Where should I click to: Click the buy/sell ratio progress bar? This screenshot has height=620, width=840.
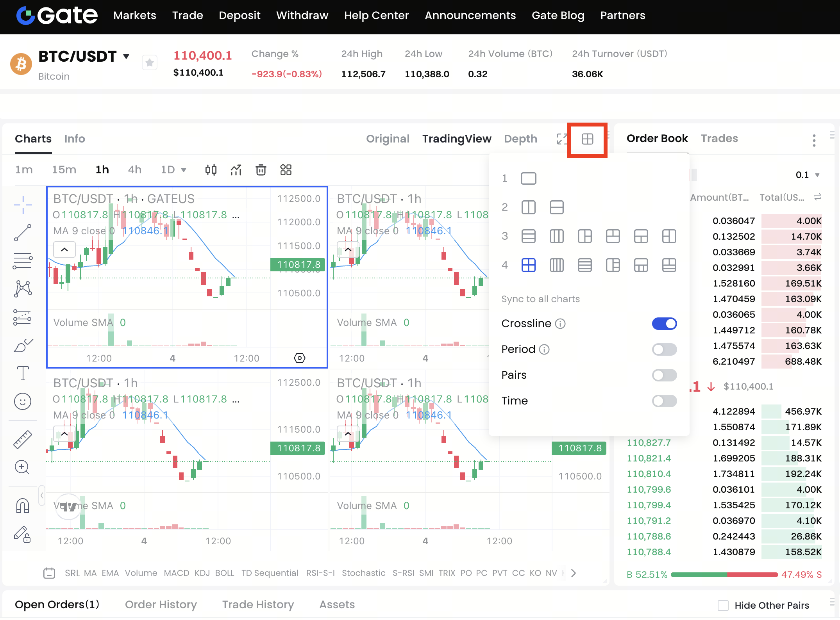coord(724,575)
